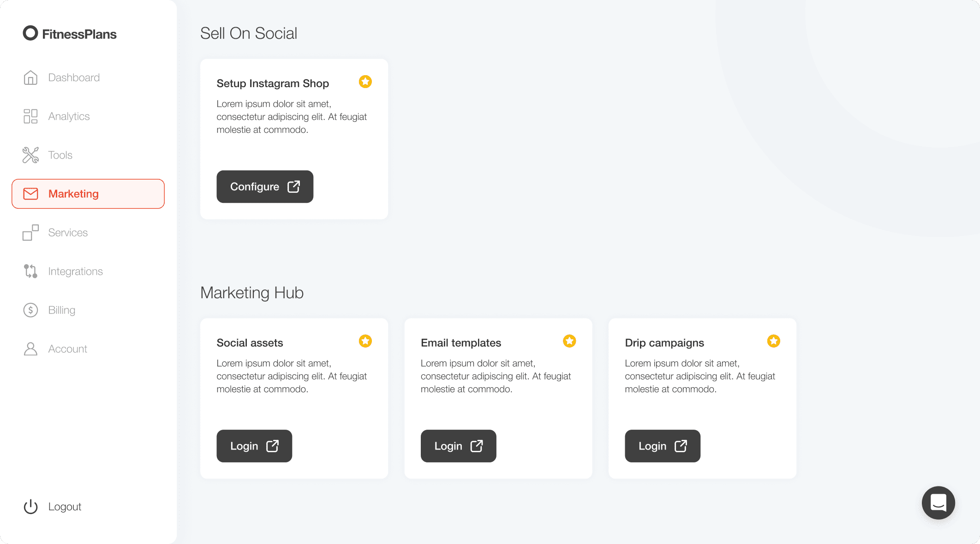The image size is (980, 544).
Task: Click the FitnessPlans logo icon
Action: click(30, 33)
